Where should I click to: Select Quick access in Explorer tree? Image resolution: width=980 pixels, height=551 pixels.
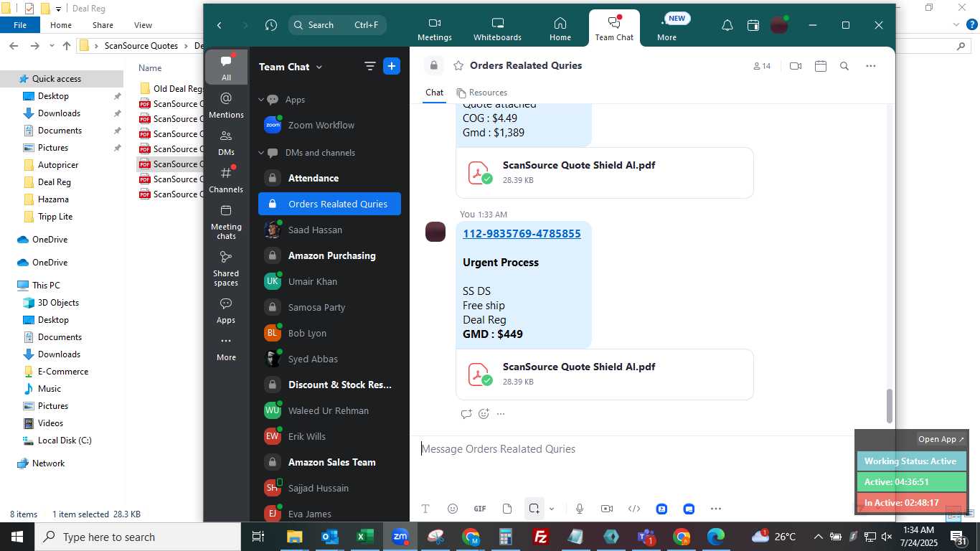(57, 79)
